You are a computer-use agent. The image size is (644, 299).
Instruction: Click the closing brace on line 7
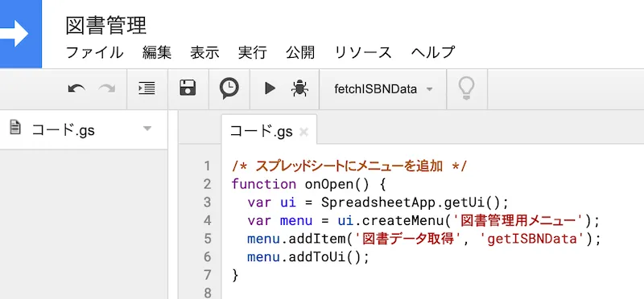coord(235,275)
